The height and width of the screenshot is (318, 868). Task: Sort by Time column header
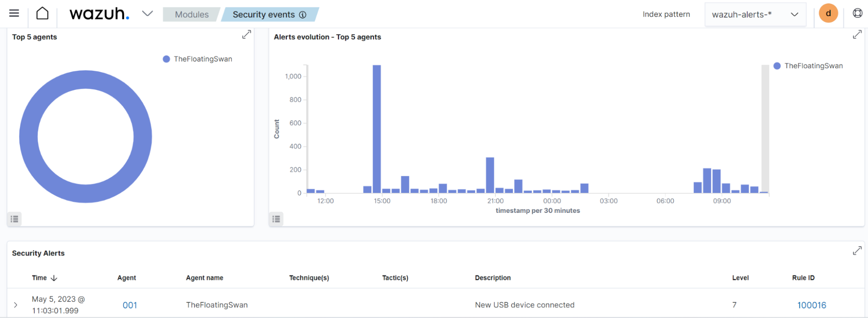pos(39,278)
